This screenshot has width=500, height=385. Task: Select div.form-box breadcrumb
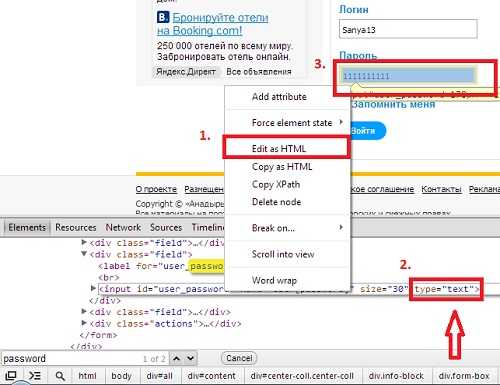click(464, 376)
